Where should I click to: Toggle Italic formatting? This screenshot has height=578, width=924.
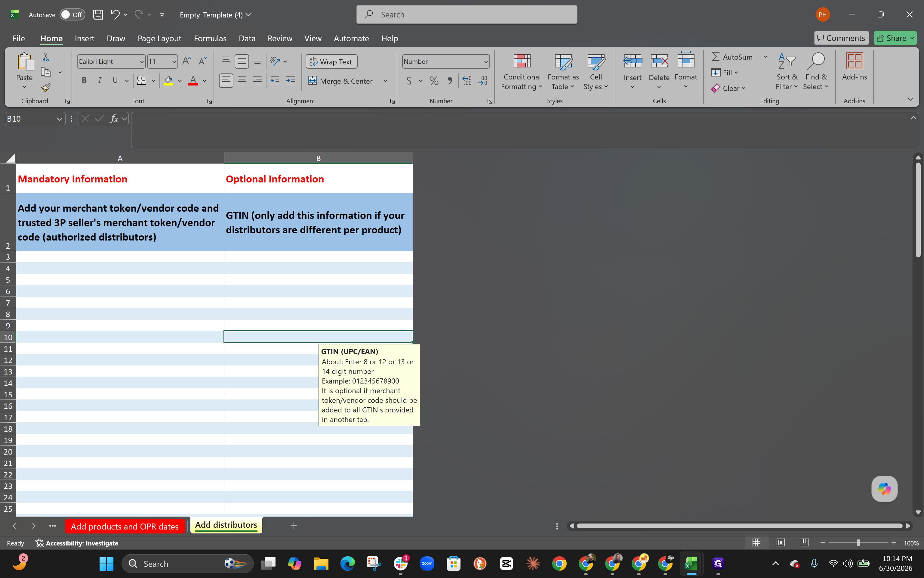tap(100, 81)
